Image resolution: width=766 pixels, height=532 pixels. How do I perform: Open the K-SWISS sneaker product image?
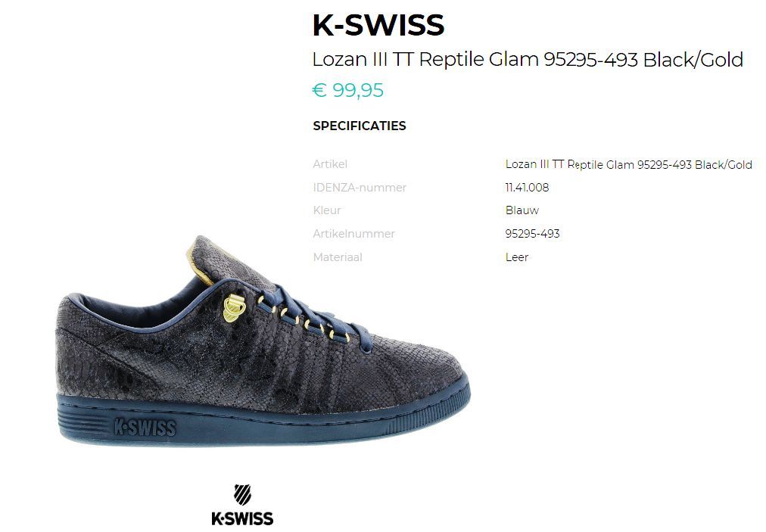263,341
